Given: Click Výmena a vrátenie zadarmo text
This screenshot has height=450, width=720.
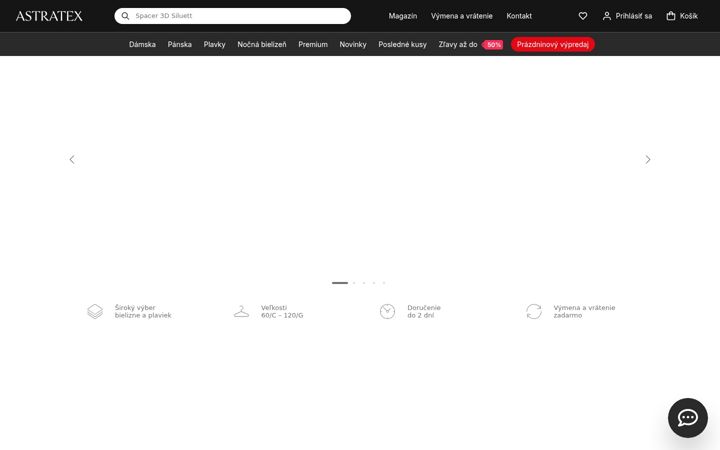Looking at the screenshot, I should pos(584,311).
